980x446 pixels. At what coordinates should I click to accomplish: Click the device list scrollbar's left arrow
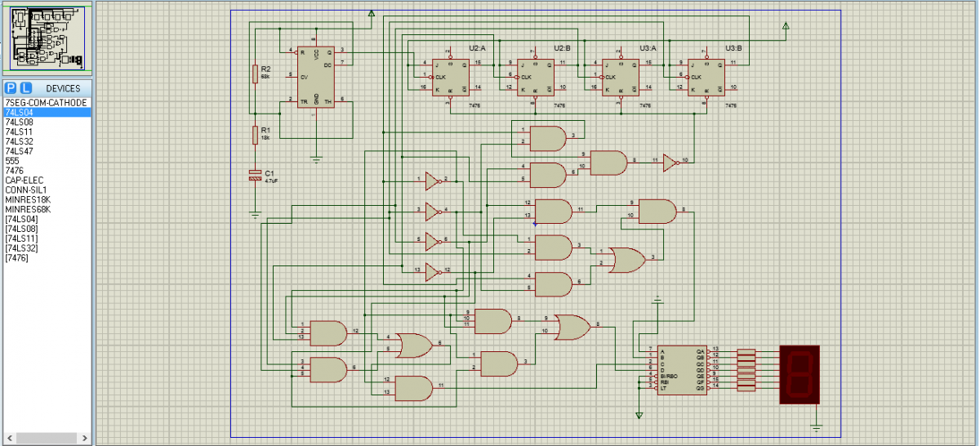point(9,439)
